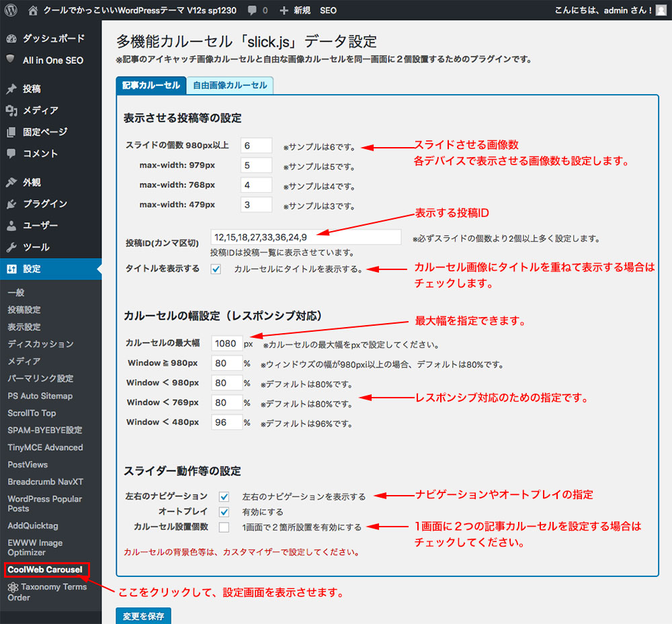The width and height of the screenshot is (672, 624).
Task: Open EWWW Image Optimizer settings
Action: coord(35,547)
